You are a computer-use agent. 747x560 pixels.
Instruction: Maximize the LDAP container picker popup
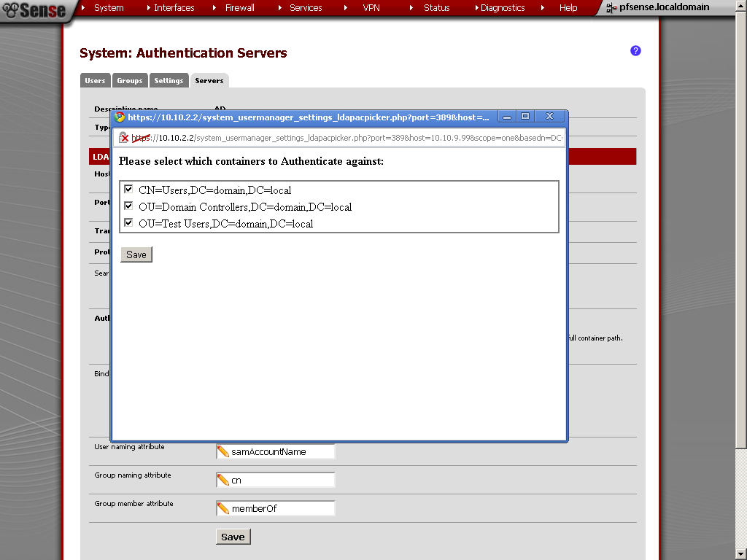(x=525, y=117)
